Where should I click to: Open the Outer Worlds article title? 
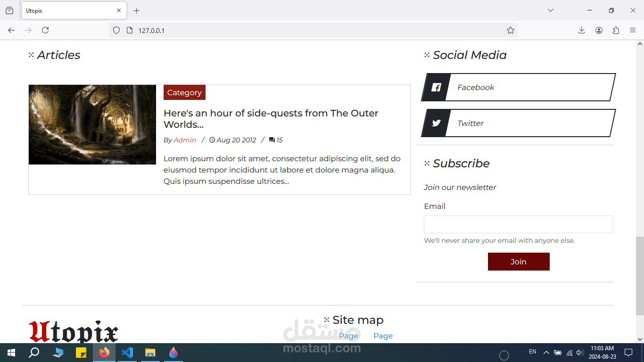click(x=271, y=119)
